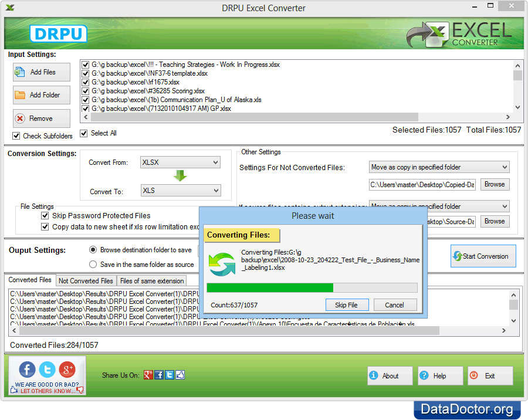Uncheck the !NF37-6 template.xlsx checkbox
This screenshot has width=528, height=420.
click(86, 73)
